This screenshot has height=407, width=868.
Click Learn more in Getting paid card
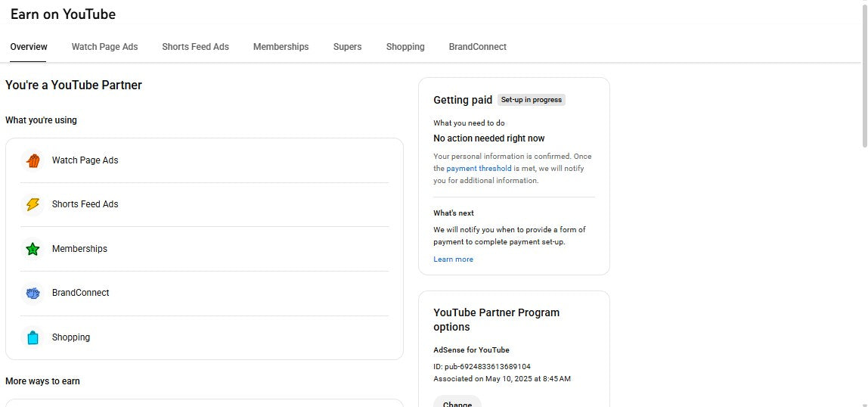click(453, 259)
